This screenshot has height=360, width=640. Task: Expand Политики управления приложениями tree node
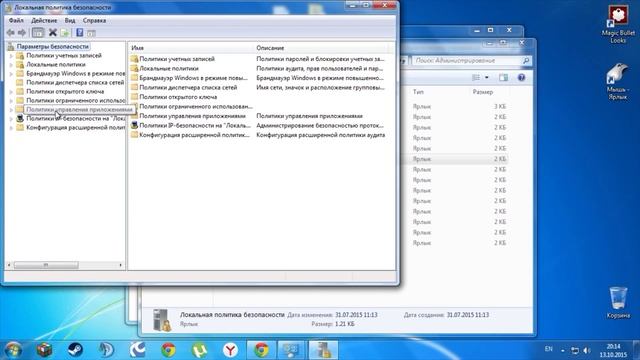(x=11, y=109)
